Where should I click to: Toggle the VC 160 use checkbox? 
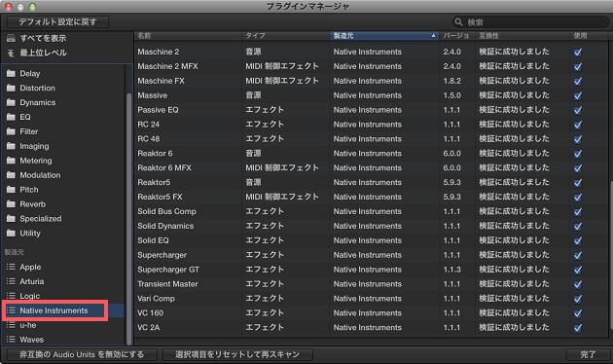577,313
